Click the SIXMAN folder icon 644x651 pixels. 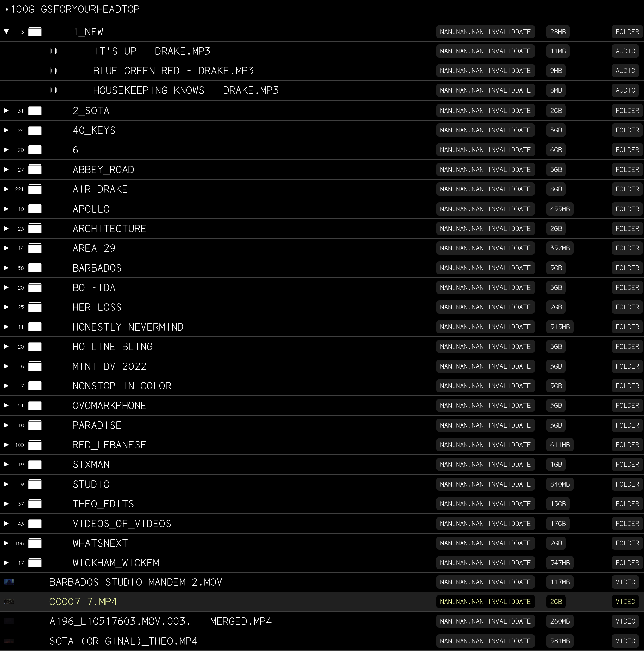click(x=35, y=464)
